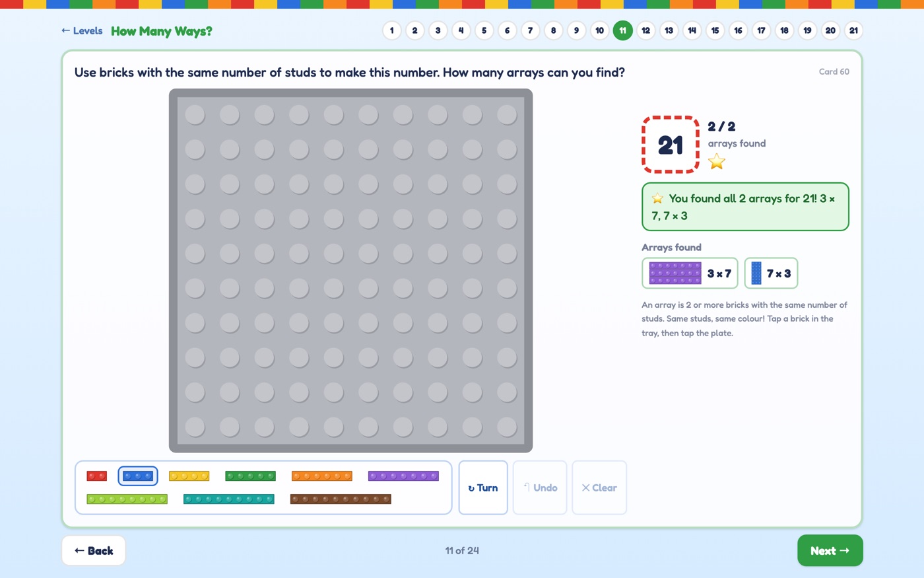Click the gold star under arrays found
Screen dimensions: 924x578
pyautogui.click(x=717, y=162)
